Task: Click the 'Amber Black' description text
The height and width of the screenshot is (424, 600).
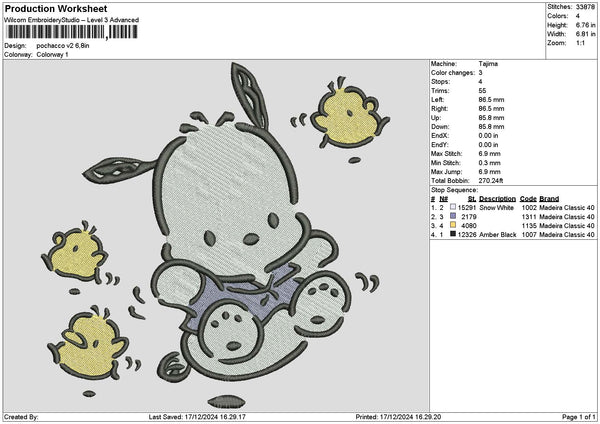Action: (498, 235)
